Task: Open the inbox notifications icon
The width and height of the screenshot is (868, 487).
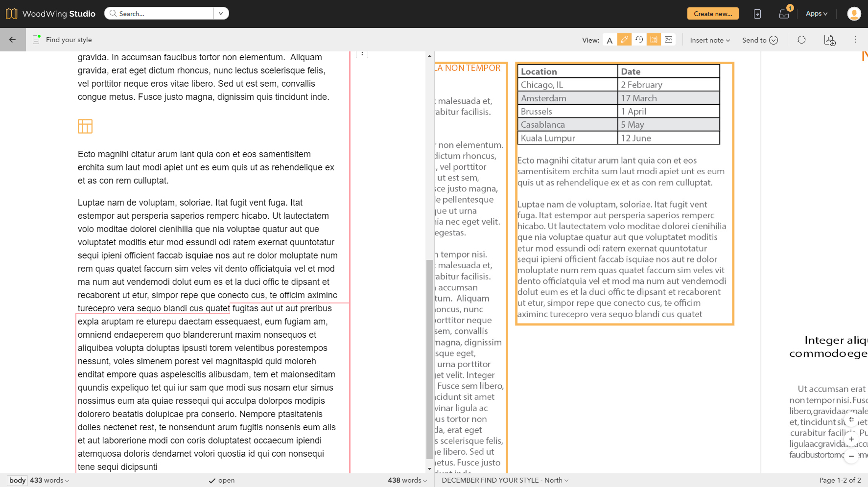Action: (784, 14)
